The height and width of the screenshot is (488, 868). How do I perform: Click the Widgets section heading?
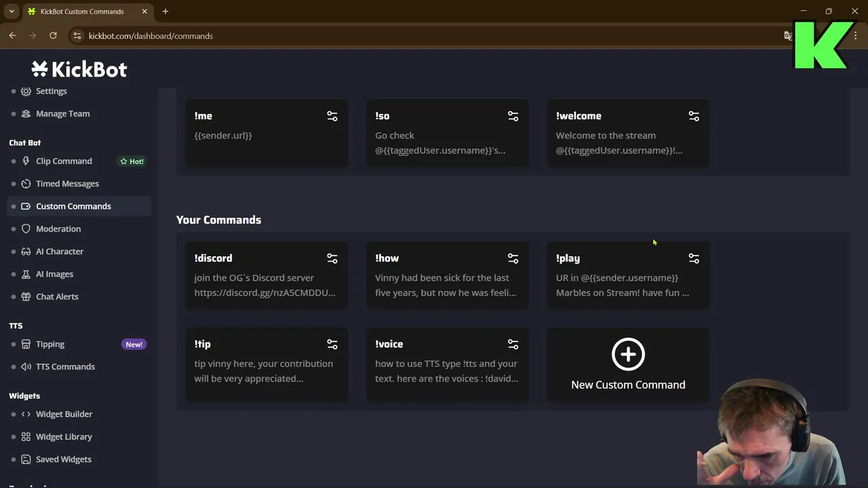pos(24,396)
